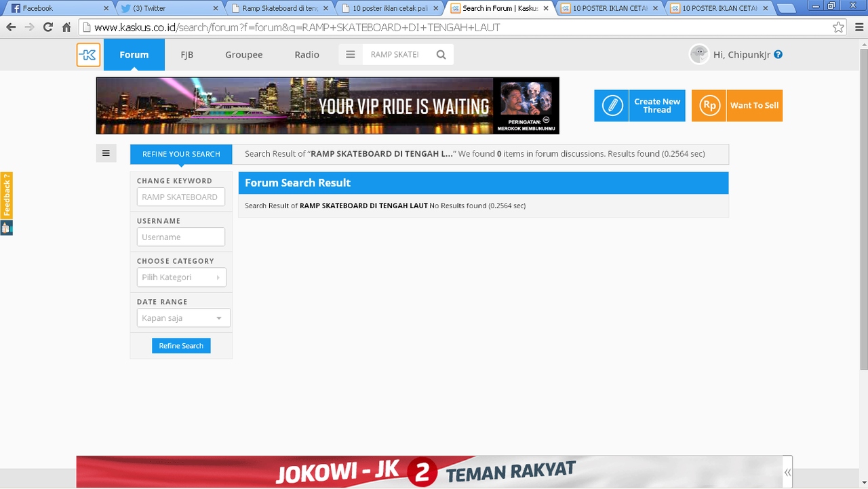Reload the page
Screen dimensions: 868x489
47,27
